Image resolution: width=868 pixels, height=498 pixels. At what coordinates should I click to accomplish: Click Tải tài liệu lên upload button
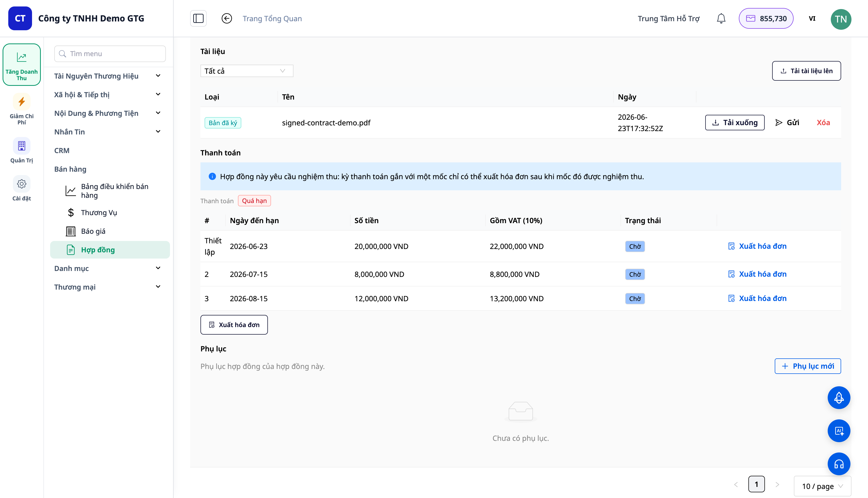(807, 71)
